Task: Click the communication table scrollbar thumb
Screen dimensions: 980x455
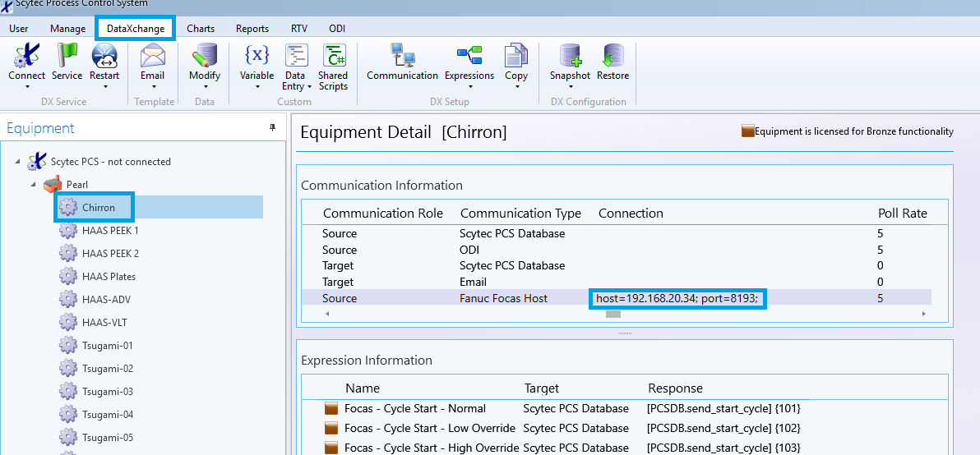Action: coord(613,313)
